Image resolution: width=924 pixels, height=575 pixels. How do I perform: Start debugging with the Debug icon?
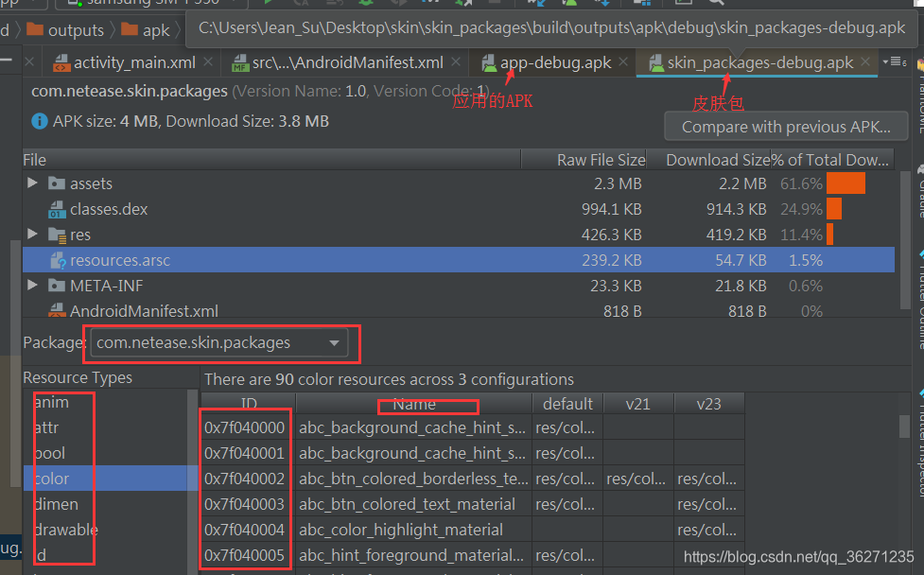366,4
